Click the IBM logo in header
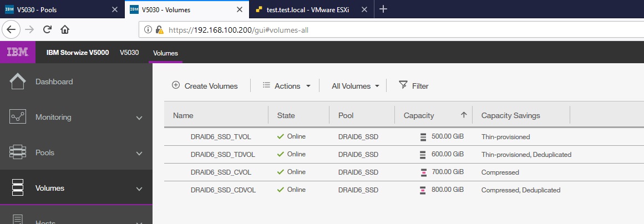This screenshot has height=224, width=644. click(19, 53)
